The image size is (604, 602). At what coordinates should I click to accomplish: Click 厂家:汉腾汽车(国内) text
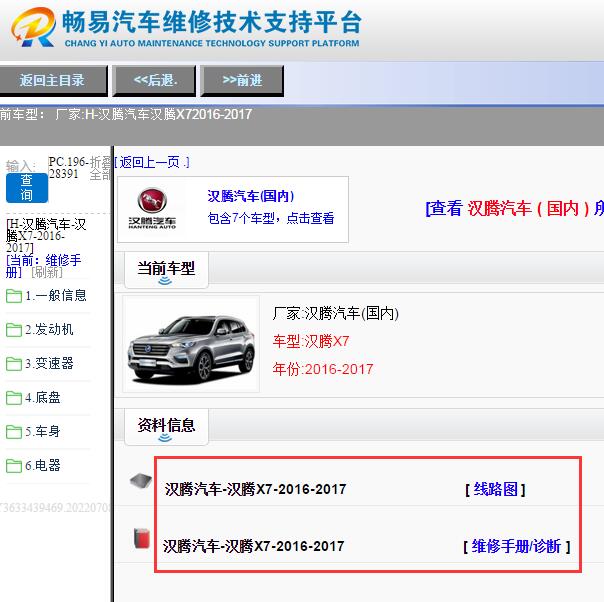pyautogui.click(x=336, y=313)
